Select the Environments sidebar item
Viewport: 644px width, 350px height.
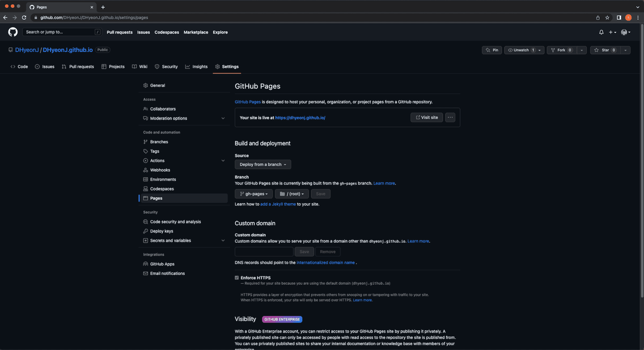click(163, 179)
